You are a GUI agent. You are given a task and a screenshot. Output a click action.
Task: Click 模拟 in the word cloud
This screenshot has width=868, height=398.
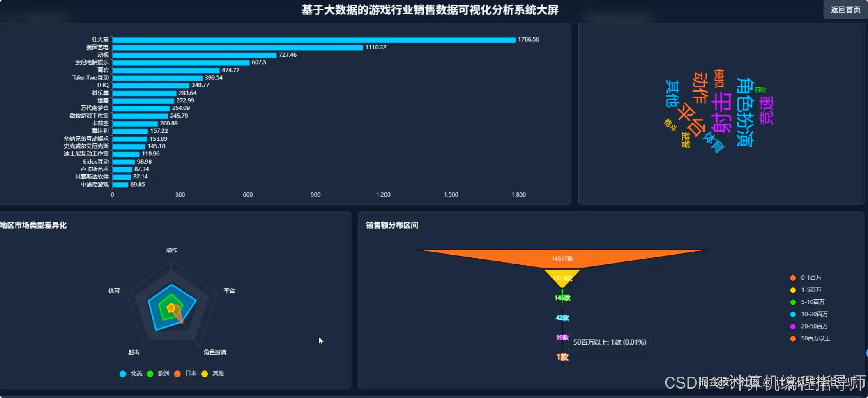pyautogui.click(x=719, y=78)
